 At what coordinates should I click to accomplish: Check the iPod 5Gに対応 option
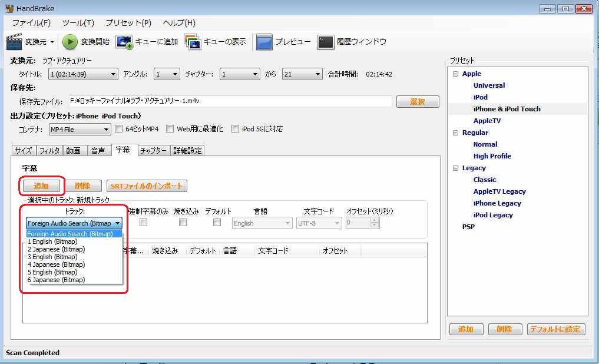tap(235, 129)
